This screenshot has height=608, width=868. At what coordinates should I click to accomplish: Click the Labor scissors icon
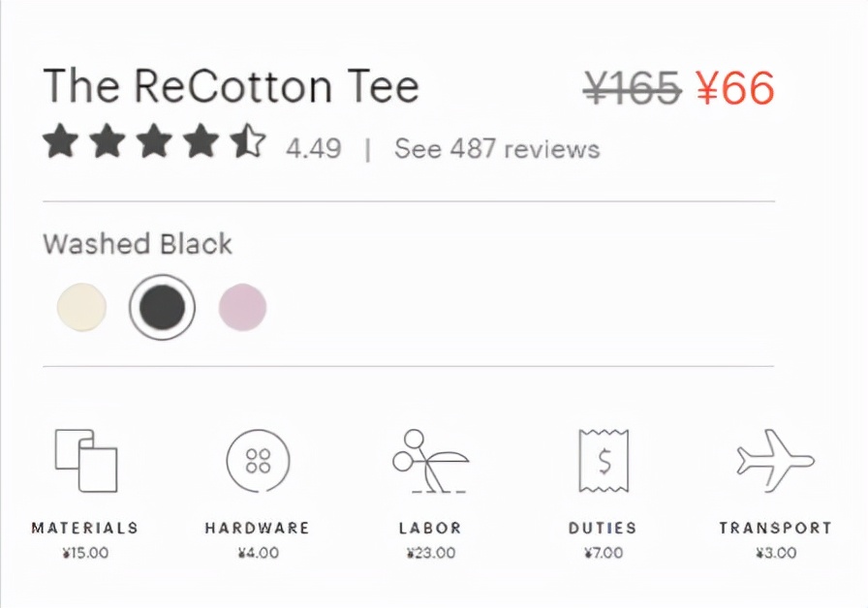[x=430, y=461]
